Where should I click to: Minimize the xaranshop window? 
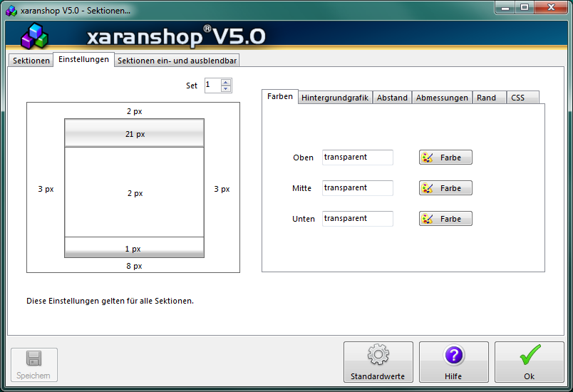point(505,8)
